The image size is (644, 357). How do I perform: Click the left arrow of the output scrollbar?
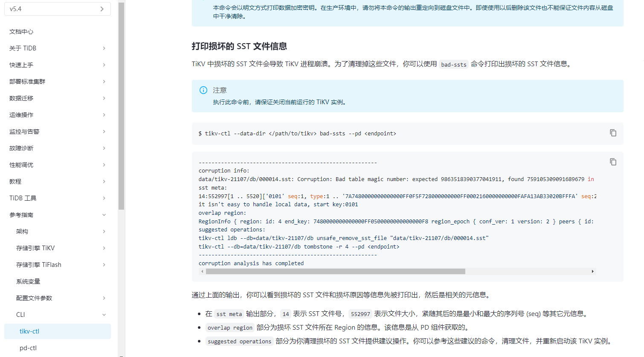tap(202, 272)
